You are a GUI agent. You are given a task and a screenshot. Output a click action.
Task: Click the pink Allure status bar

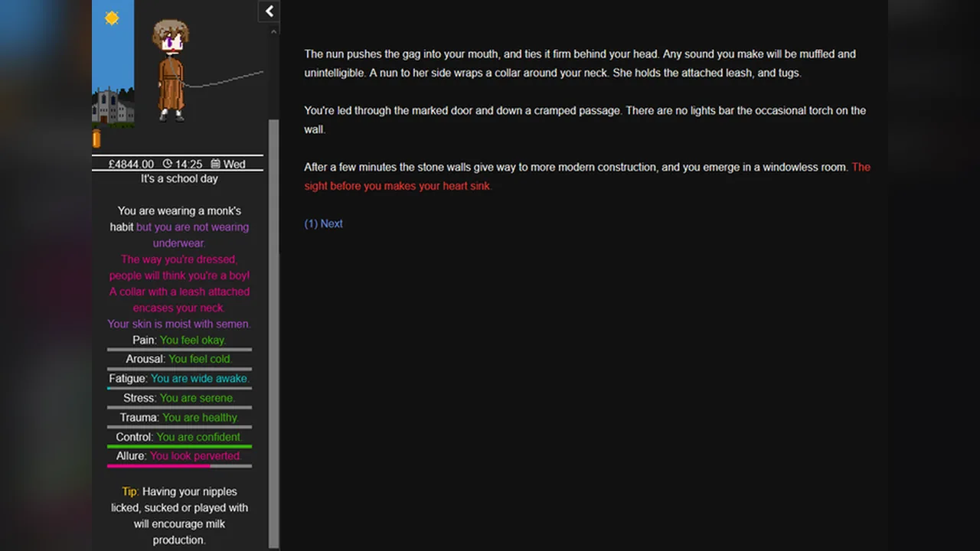pos(179,465)
